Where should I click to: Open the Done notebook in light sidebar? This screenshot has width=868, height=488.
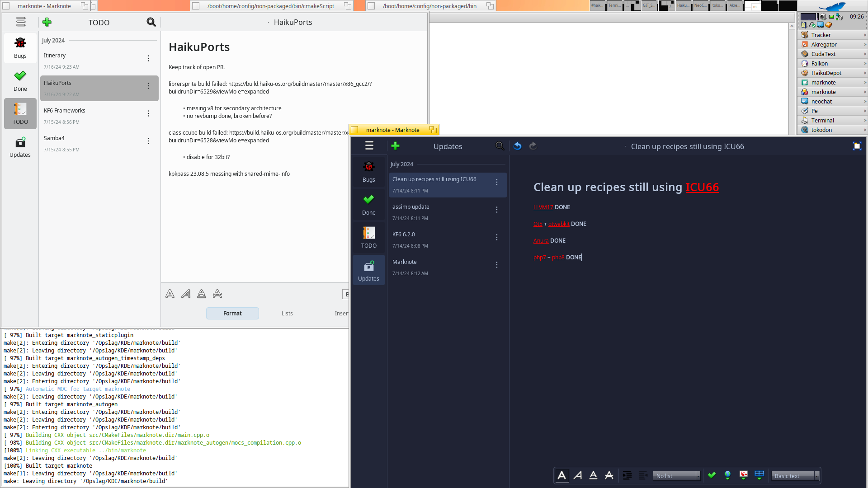[20, 81]
